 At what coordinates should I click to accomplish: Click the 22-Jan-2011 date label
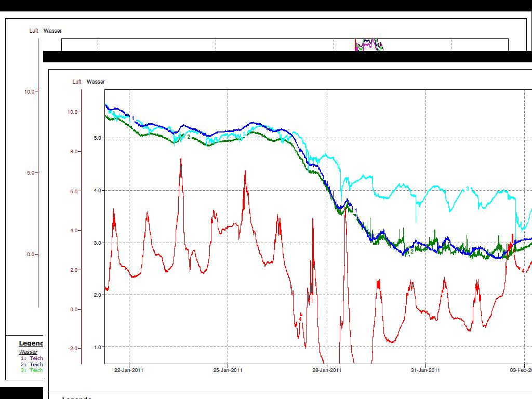tap(129, 370)
